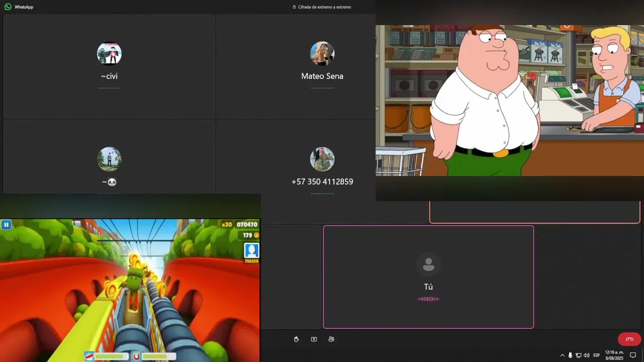Open the participants list icon

[331, 339]
